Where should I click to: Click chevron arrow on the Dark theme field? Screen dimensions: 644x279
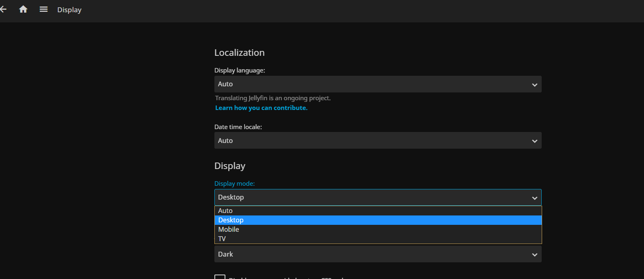tap(534, 255)
